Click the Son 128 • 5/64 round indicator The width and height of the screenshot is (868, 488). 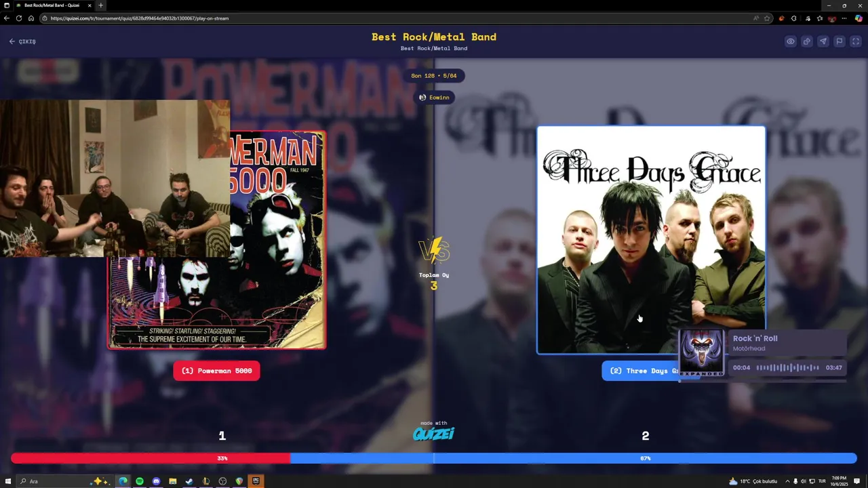point(434,76)
